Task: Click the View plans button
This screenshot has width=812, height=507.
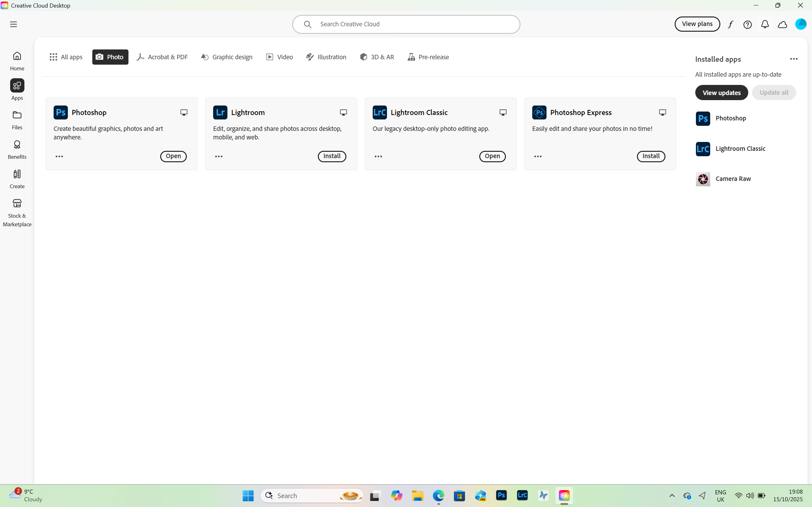Action: (697, 24)
